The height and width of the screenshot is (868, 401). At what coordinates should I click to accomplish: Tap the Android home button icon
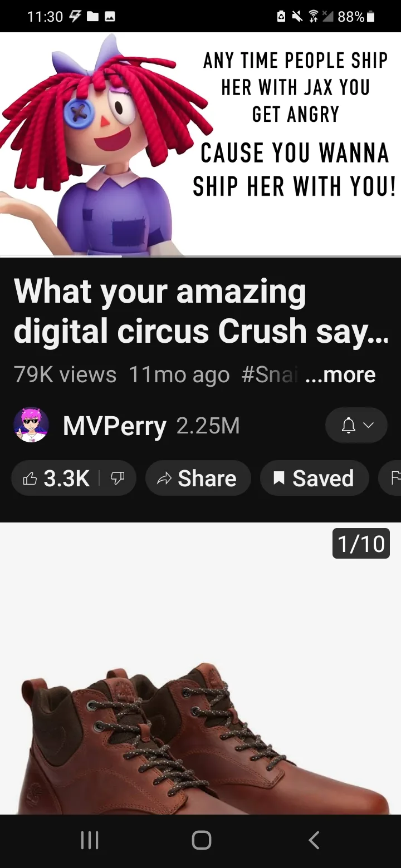click(201, 840)
